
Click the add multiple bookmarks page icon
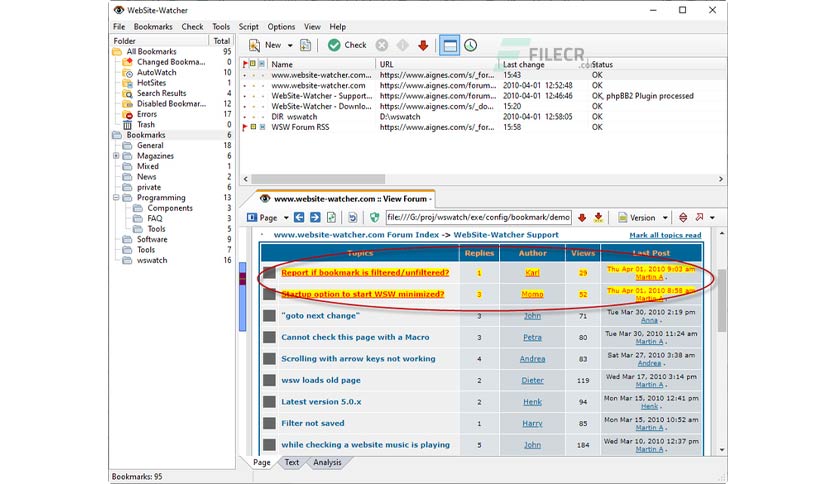306,45
